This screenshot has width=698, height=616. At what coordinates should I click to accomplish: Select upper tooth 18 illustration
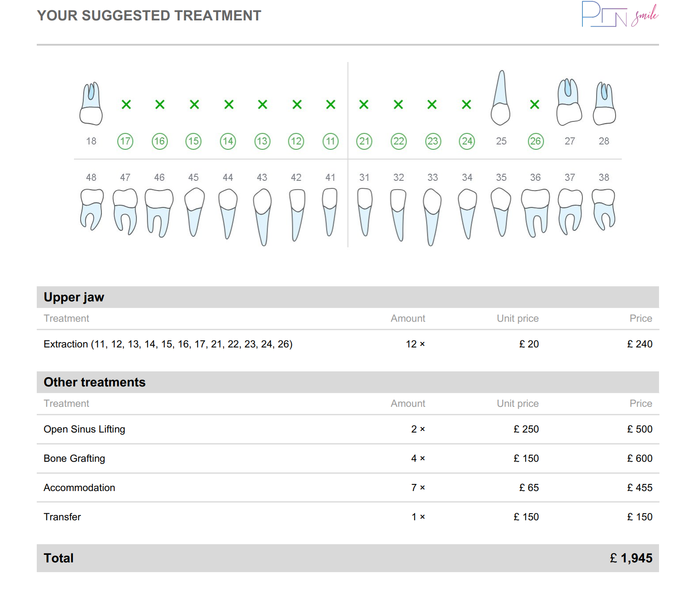(91, 104)
